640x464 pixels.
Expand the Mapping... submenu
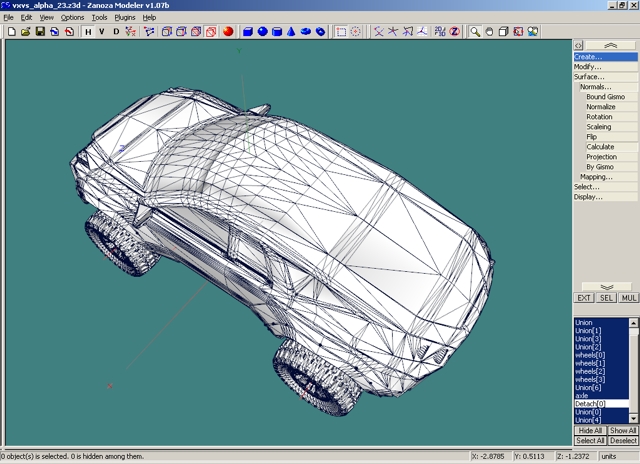click(x=596, y=177)
